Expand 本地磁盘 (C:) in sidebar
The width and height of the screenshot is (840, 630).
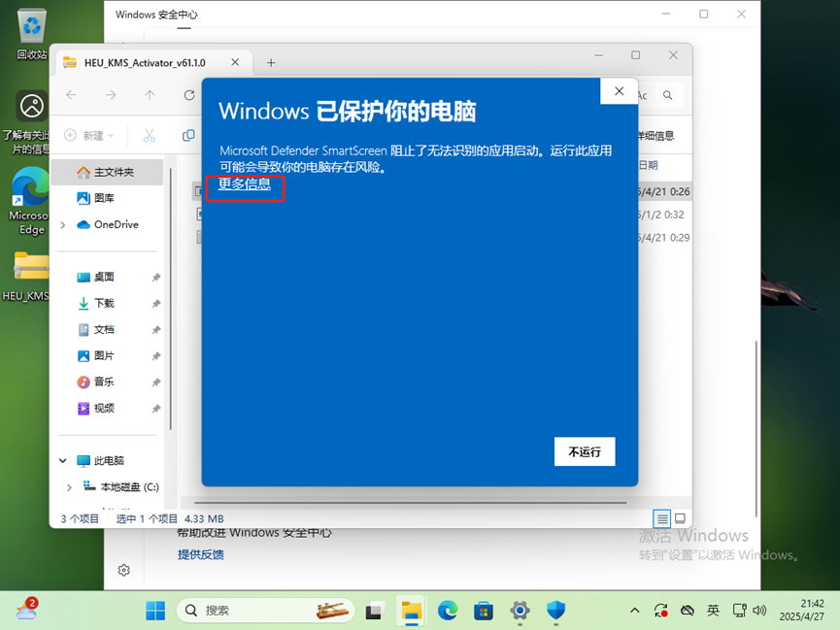coord(69,487)
